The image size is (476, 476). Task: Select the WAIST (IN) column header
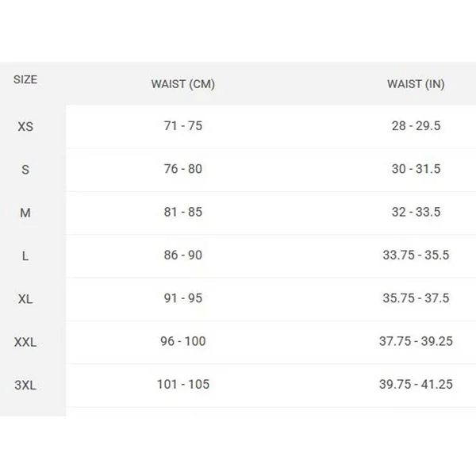coord(416,84)
